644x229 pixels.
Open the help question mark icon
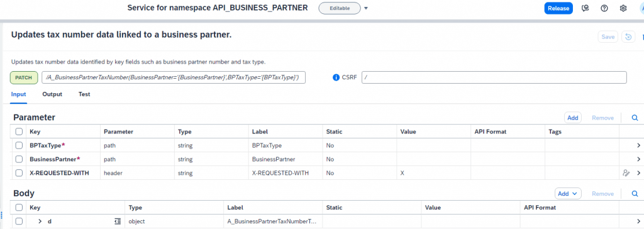point(604,8)
